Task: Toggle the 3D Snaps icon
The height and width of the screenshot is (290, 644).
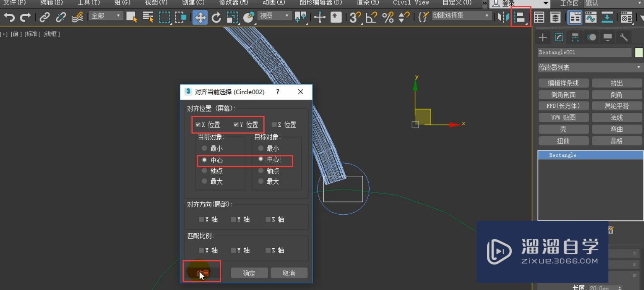Action: pyautogui.click(x=355, y=17)
